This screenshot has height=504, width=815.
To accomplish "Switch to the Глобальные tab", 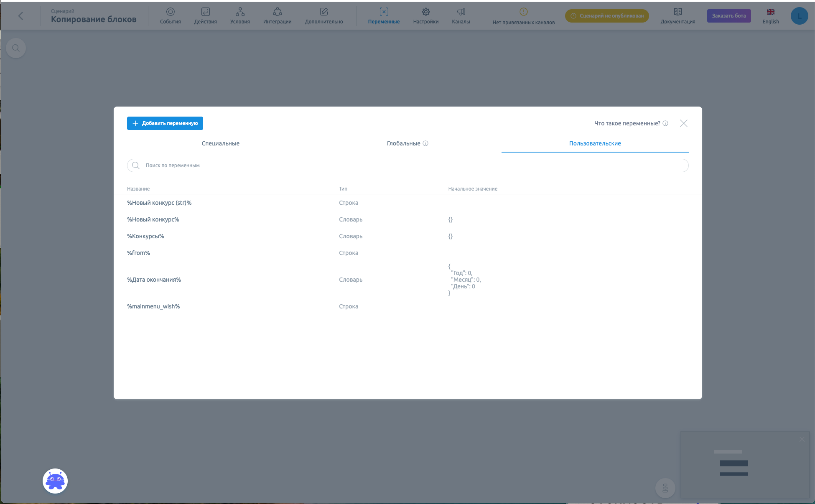I will tap(403, 143).
